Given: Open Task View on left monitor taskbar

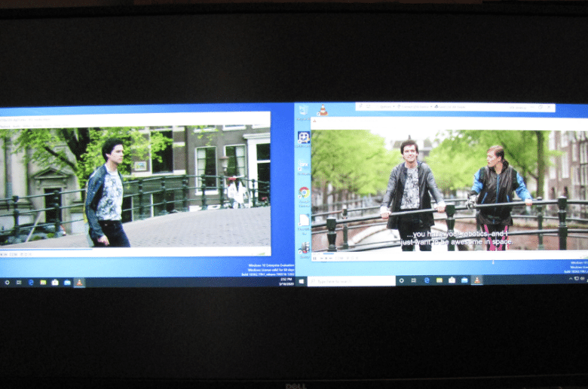Looking at the screenshot, I should tap(19, 283).
